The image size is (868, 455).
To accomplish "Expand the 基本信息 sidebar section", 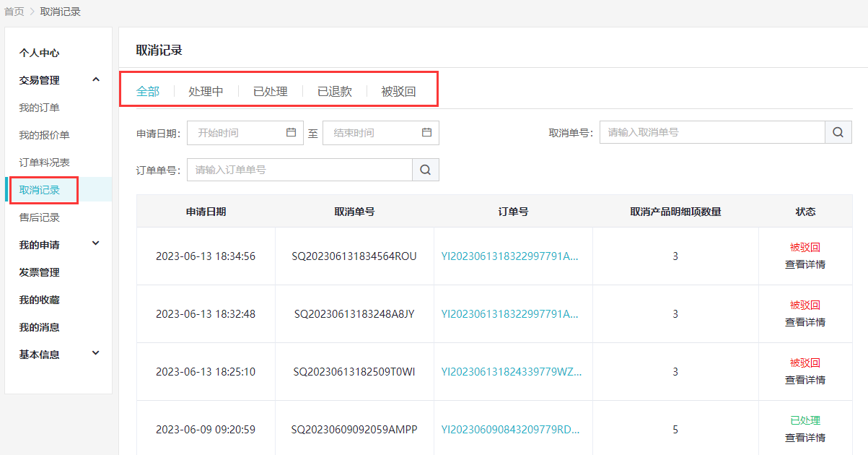I will point(96,354).
